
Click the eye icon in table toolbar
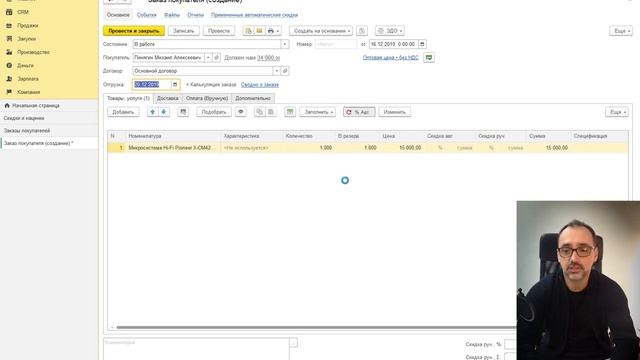pos(241,112)
